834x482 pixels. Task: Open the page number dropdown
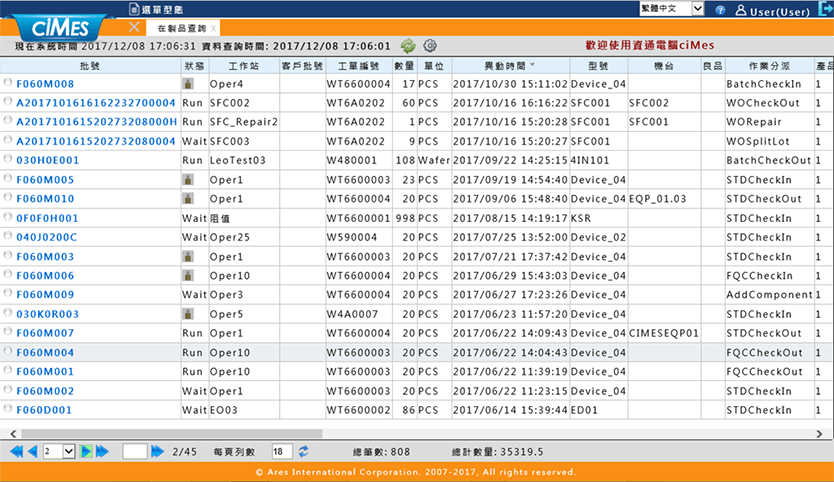pos(59,452)
